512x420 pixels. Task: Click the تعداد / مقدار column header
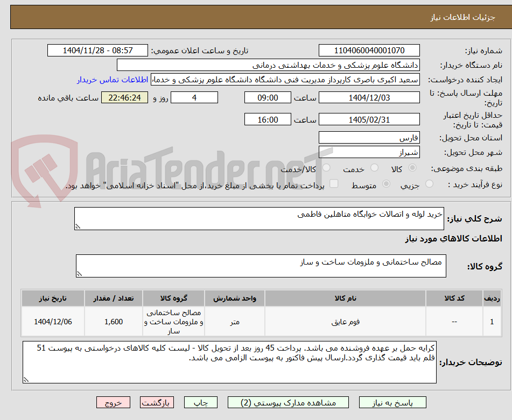(113, 298)
